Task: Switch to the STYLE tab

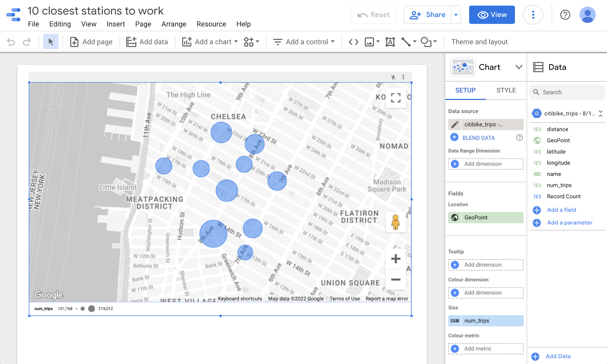Action: click(505, 90)
